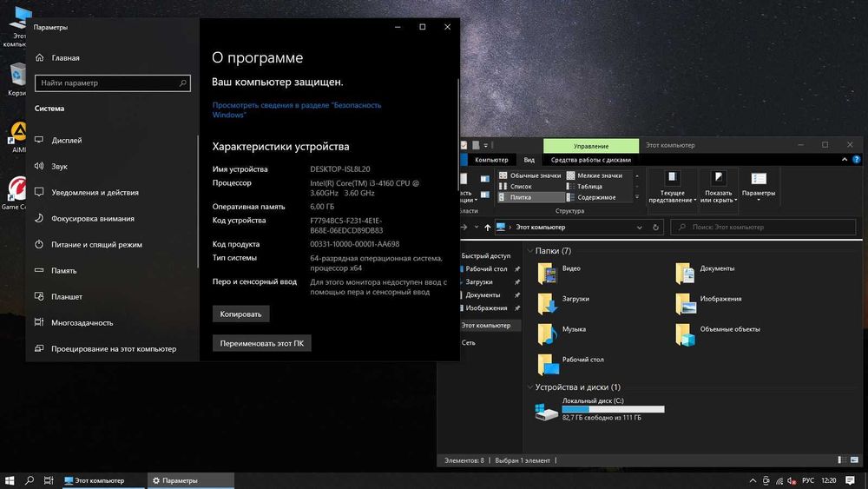The height and width of the screenshot is (489, 868).
Task: Collapse the Explorer ribbon with chevron
Action: pyautogui.click(x=845, y=160)
